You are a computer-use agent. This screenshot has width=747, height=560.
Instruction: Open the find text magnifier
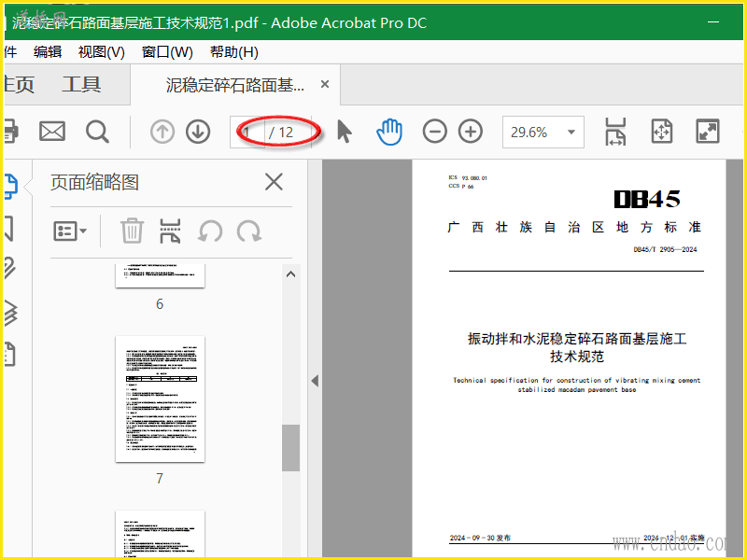click(97, 132)
